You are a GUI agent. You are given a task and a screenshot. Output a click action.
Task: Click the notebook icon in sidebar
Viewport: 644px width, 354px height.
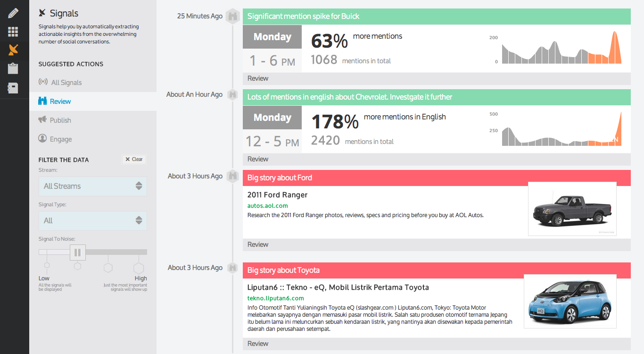tap(13, 88)
